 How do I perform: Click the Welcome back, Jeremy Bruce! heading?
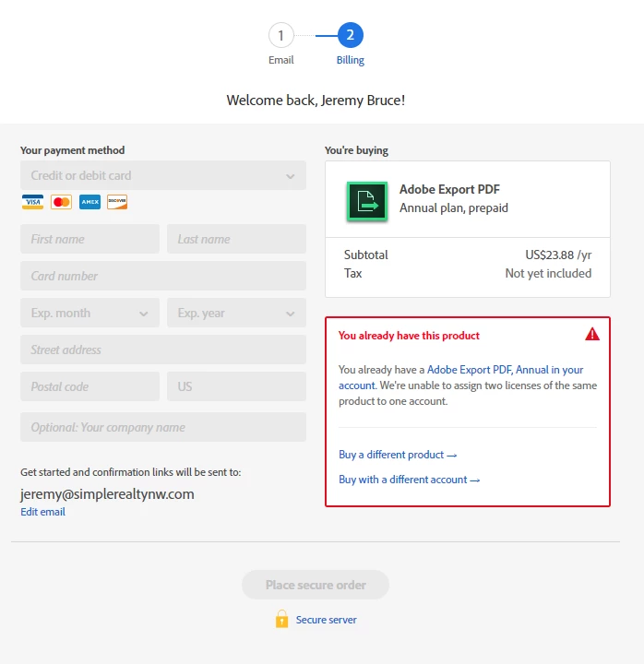coord(316,101)
